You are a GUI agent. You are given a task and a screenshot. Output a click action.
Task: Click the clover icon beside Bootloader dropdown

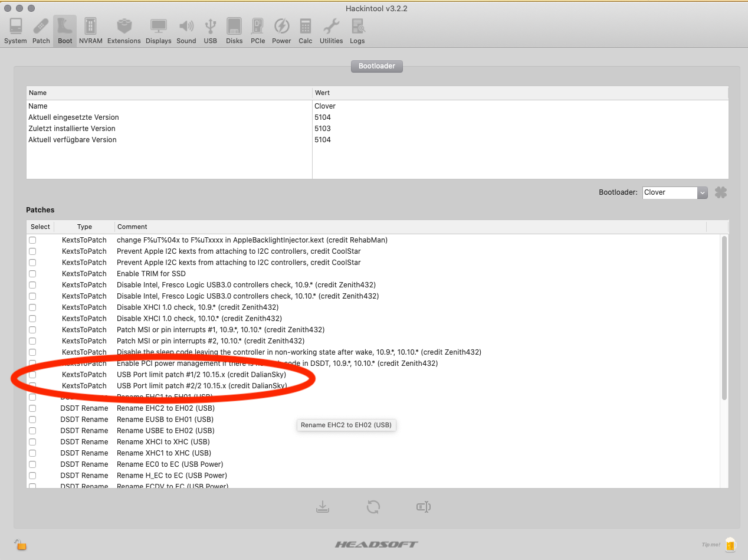point(720,192)
